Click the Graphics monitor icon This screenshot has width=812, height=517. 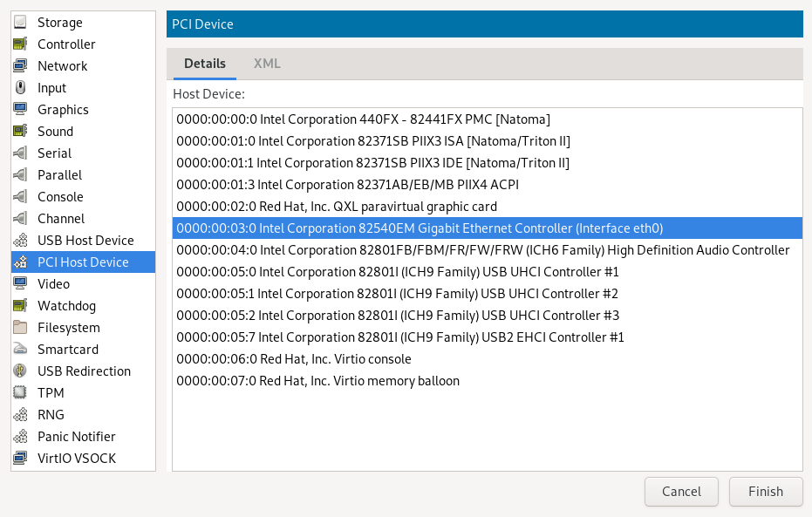pyautogui.click(x=21, y=110)
